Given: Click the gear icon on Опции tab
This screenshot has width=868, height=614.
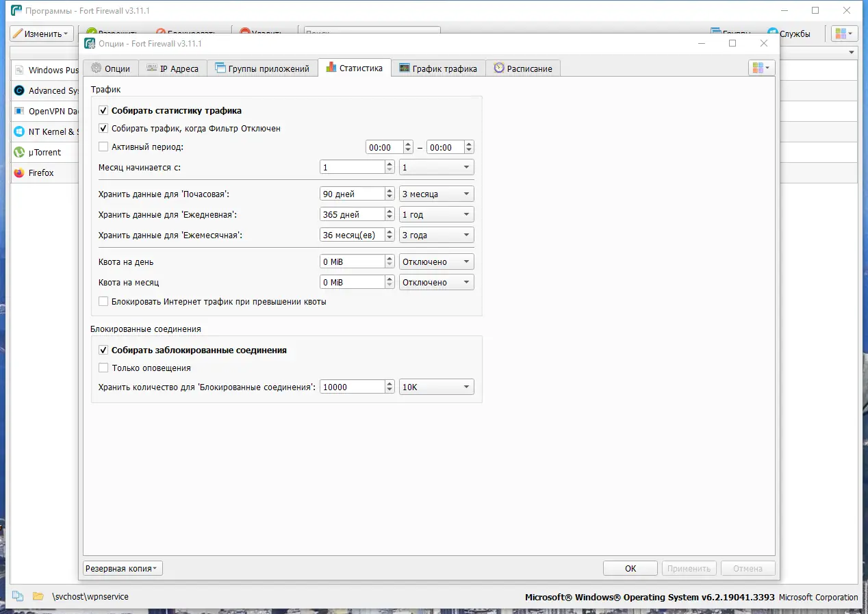Looking at the screenshot, I should tap(96, 68).
